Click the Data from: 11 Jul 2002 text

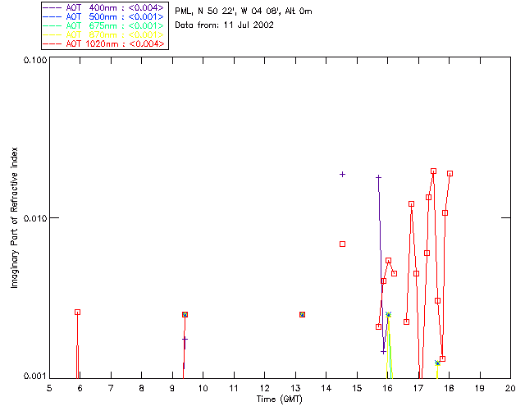[x=224, y=25]
